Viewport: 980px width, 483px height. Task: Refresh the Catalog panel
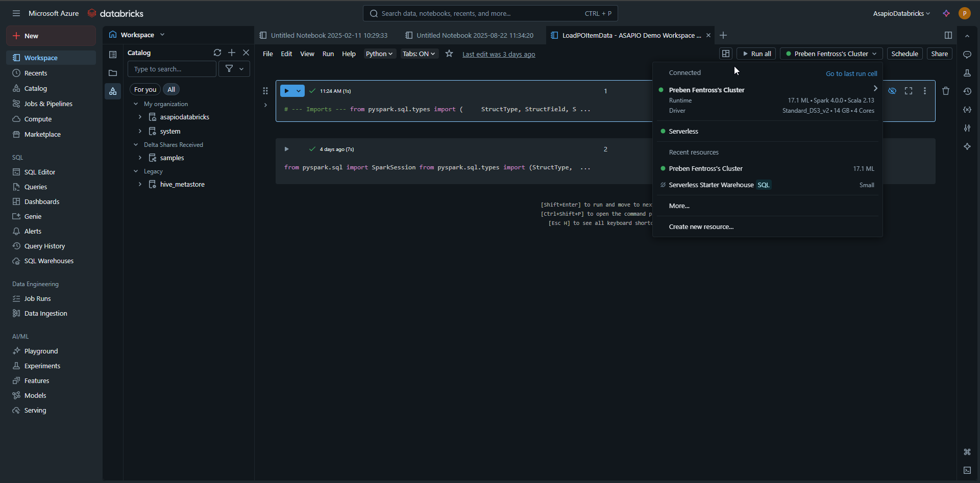pyautogui.click(x=217, y=53)
